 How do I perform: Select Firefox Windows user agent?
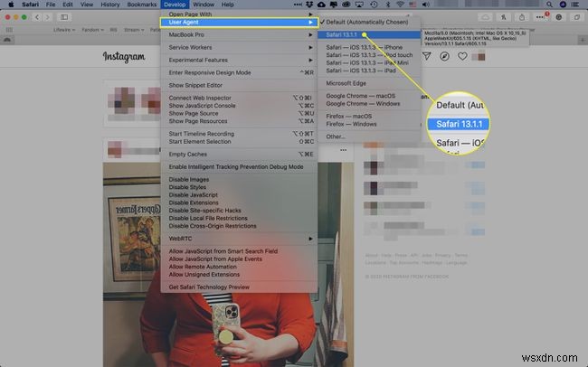click(x=369, y=124)
